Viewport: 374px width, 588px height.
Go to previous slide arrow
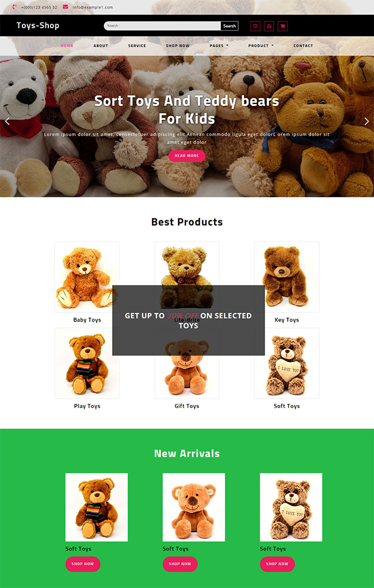coord(7,121)
